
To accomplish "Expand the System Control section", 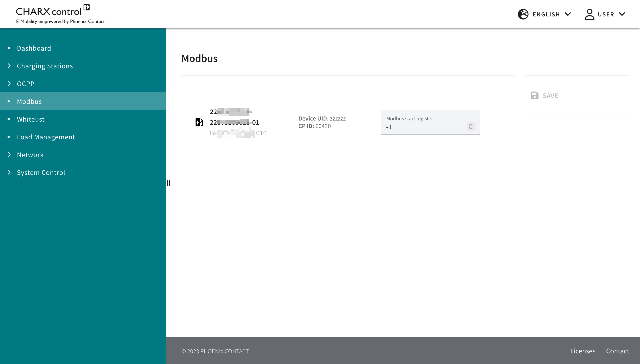I will click(x=41, y=172).
